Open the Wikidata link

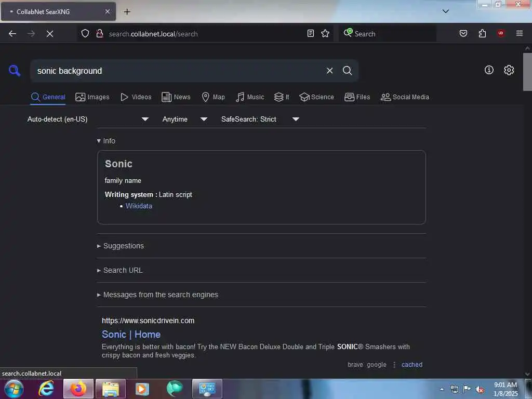point(139,206)
